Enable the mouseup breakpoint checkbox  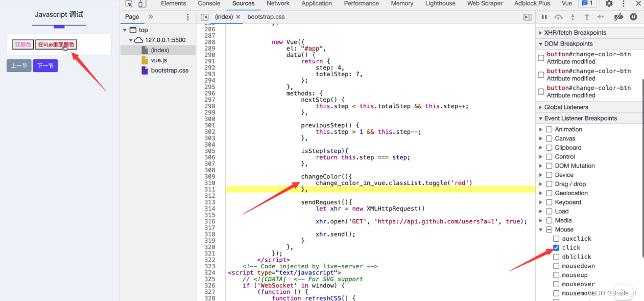(556, 275)
